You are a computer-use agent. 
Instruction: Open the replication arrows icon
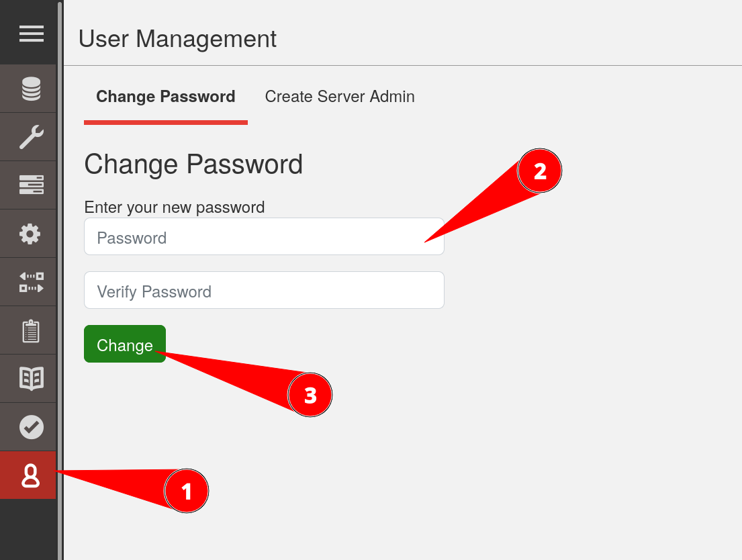point(31,282)
